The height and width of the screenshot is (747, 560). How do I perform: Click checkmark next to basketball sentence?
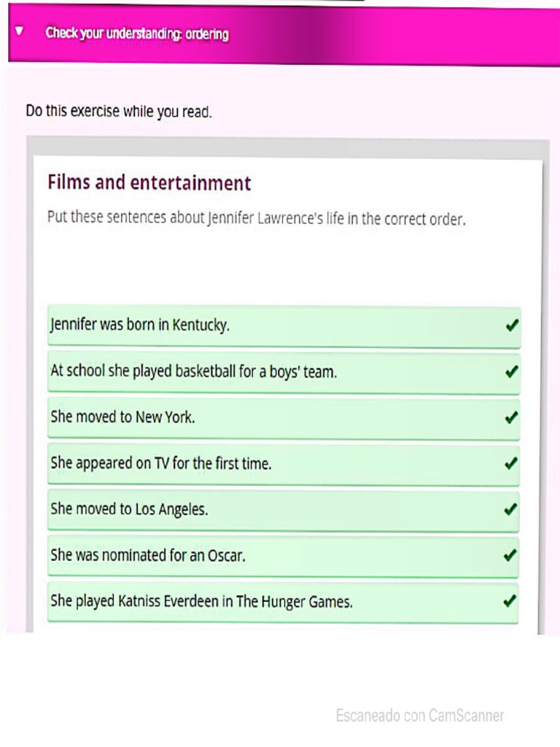[x=512, y=371]
